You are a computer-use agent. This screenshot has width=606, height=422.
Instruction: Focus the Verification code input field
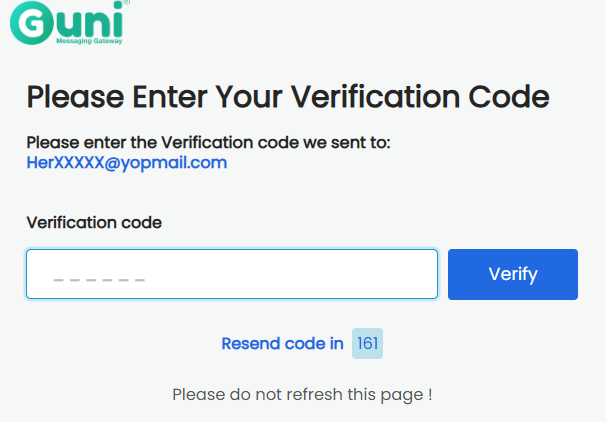coord(232,274)
